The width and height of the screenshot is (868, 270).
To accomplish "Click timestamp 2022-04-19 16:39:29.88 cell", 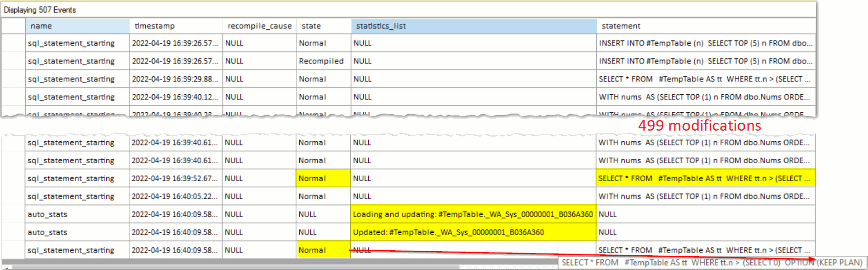I will pyautogui.click(x=176, y=79).
